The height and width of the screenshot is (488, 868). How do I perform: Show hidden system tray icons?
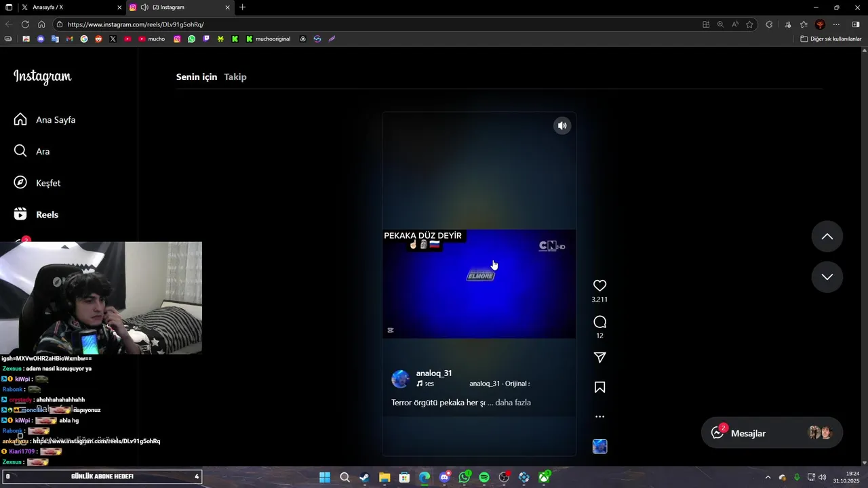768,477
